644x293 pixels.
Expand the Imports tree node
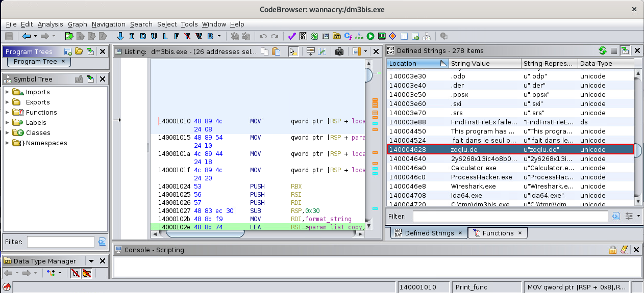coord(7,92)
